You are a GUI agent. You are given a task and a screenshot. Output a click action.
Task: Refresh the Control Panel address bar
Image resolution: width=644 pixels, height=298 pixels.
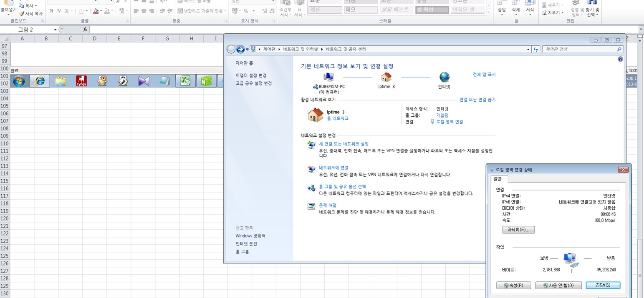point(536,49)
